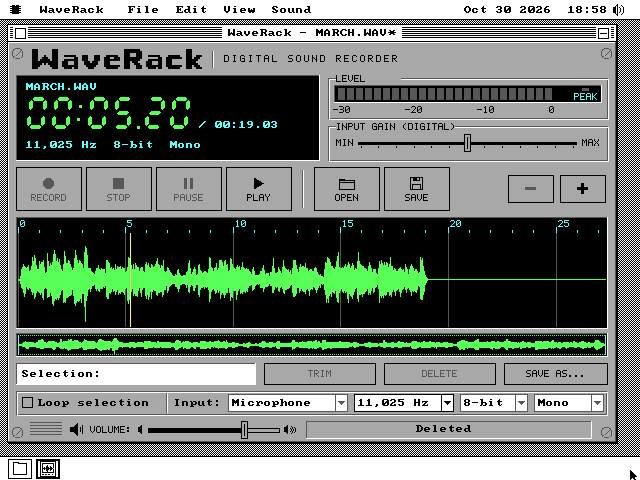
Task: Click the window close box in the title bar
Action: (x=20, y=33)
